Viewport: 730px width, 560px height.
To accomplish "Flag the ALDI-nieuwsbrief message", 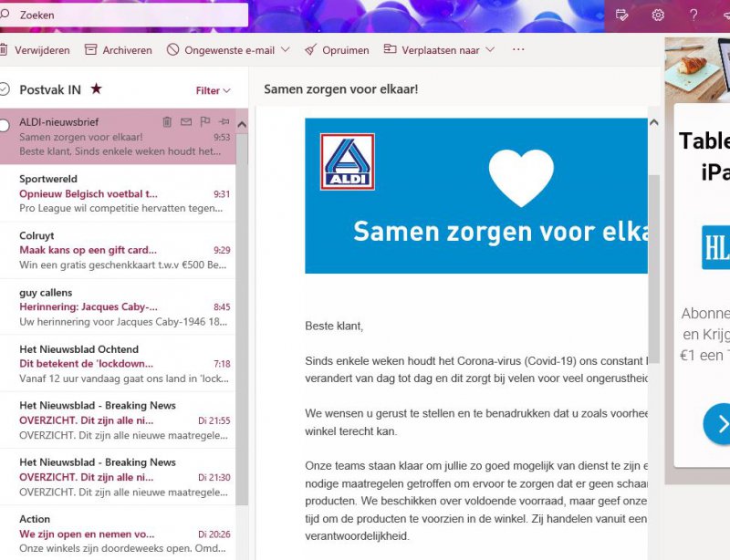I will (205, 121).
